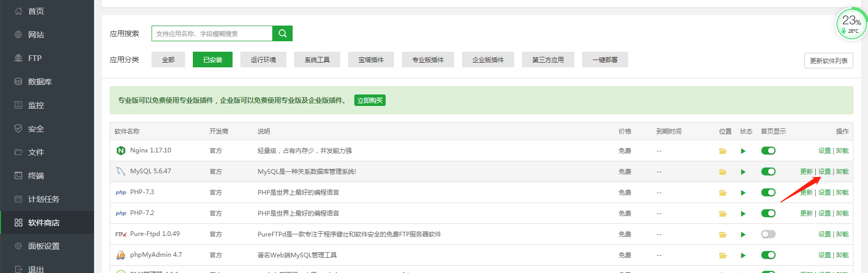Open folder location icon for PHP-7.3
The image size is (868, 273).
(723, 193)
